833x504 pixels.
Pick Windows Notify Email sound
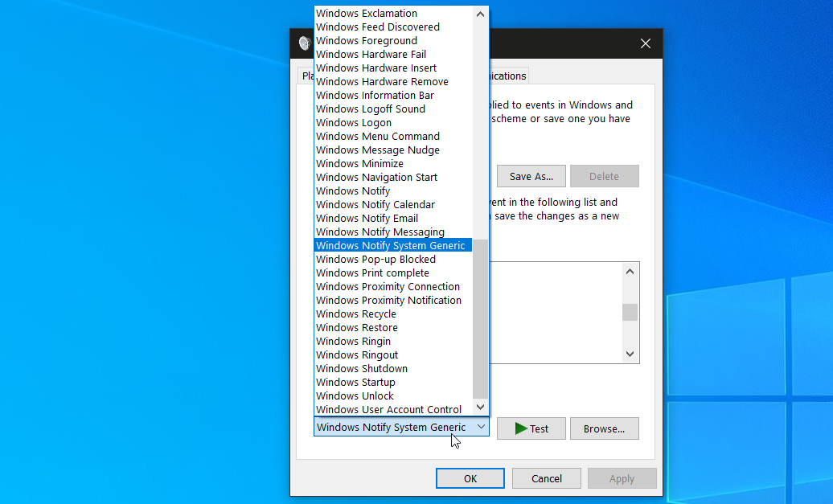393,219
